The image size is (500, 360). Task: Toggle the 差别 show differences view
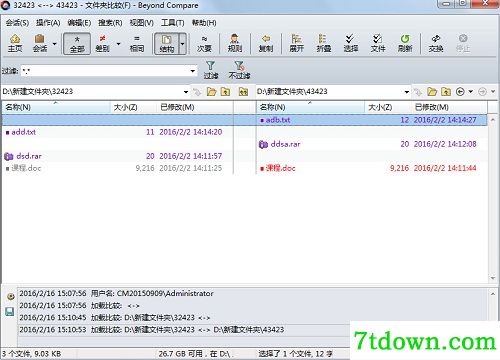(x=102, y=43)
